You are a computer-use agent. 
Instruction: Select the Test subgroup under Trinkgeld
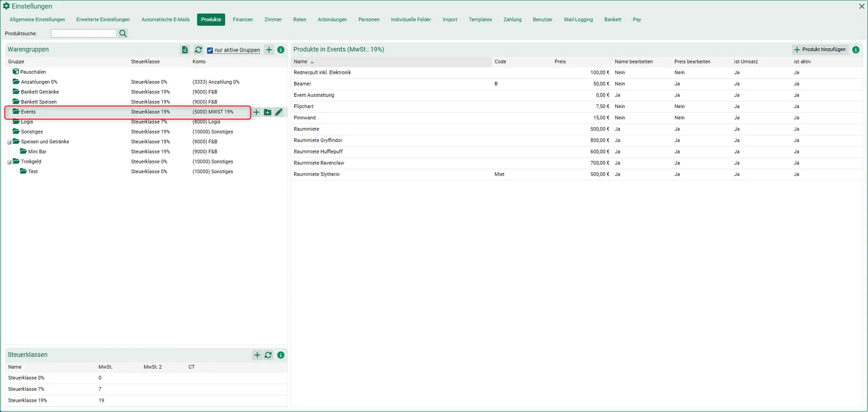(x=146, y=172)
